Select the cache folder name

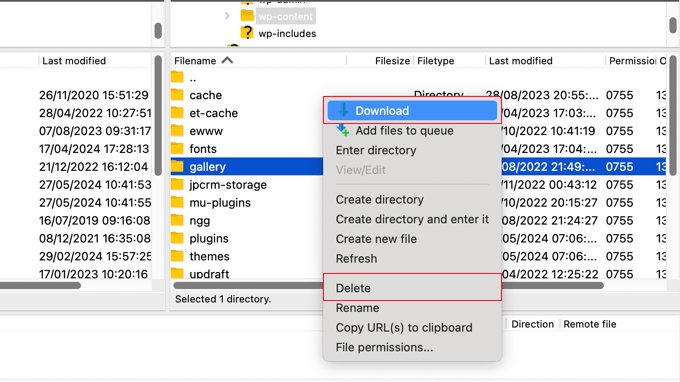point(206,95)
